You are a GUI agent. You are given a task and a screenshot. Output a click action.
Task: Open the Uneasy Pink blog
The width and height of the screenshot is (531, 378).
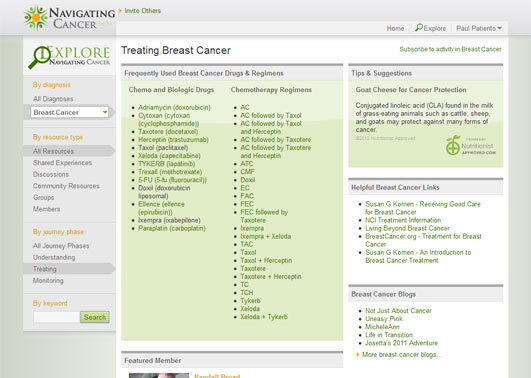[384, 319]
